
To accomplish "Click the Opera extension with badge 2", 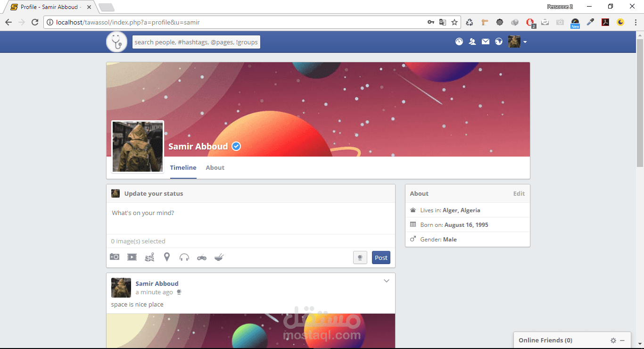I will [x=530, y=23].
